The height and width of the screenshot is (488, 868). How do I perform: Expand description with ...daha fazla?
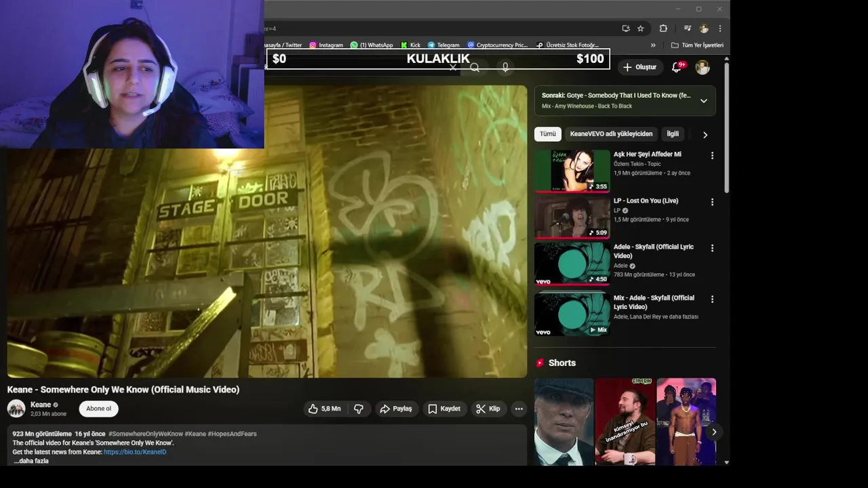click(31, 461)
